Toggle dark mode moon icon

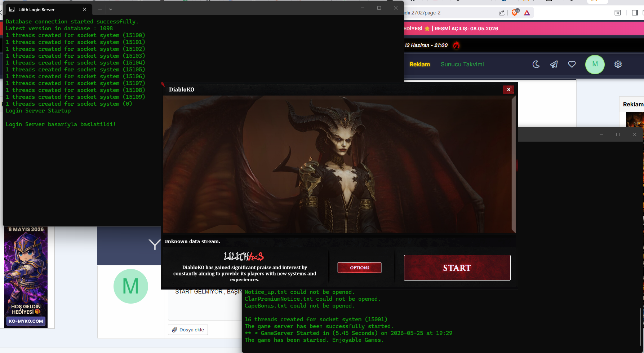coord(536,64)
